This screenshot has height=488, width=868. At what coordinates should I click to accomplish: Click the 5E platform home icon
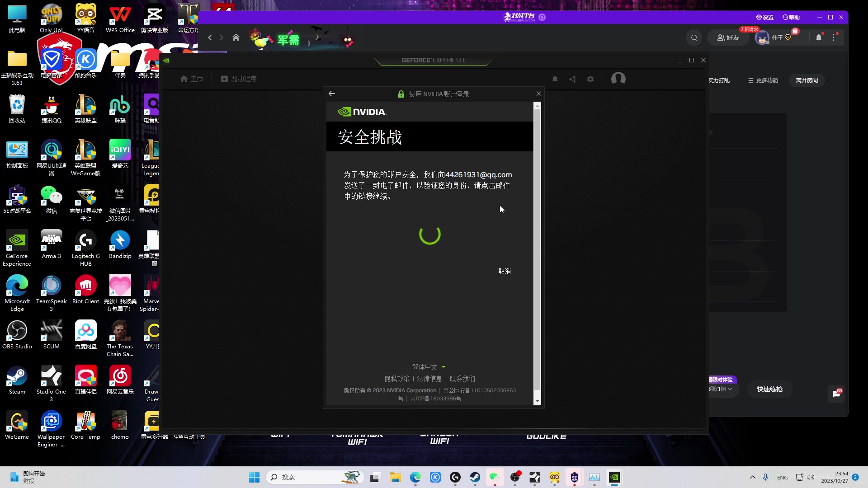(236, 38)
